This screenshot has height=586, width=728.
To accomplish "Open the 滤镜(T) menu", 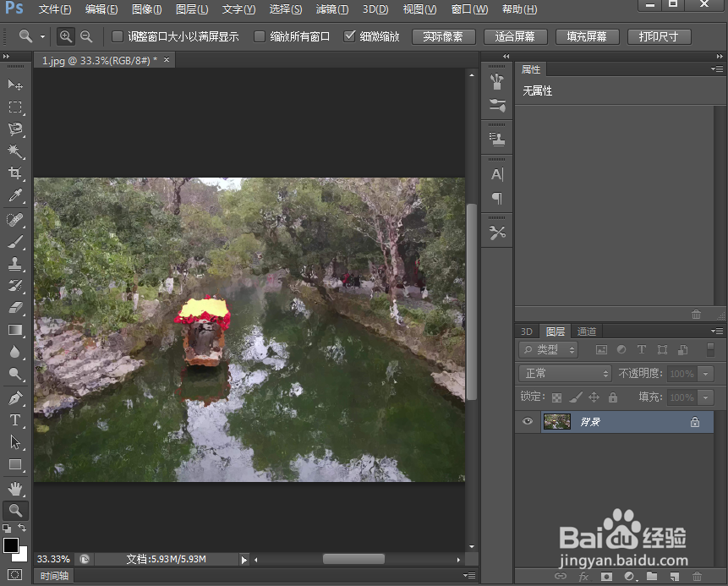I will point(332,9).
